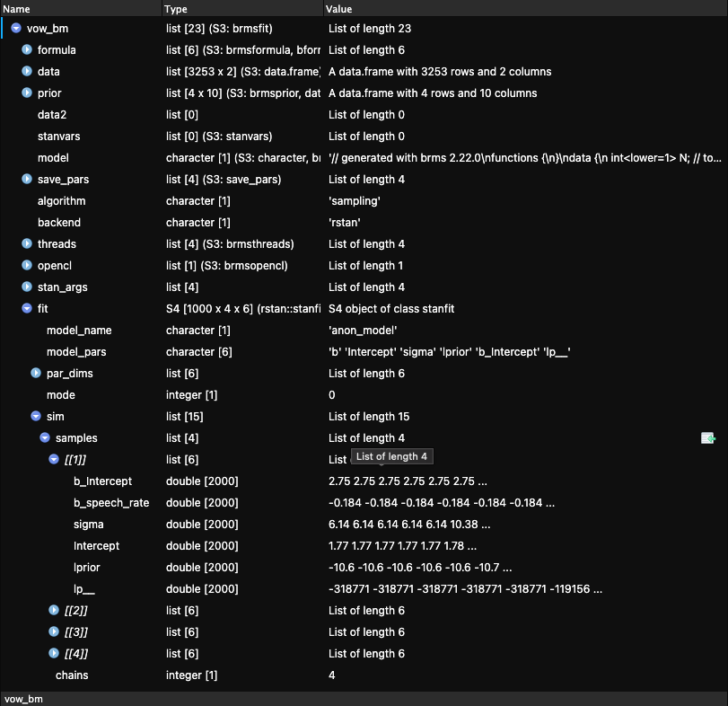Image resolution: width=728 pixels, height=706 pixels.
Task: Click the 'list [23] (S3: brmsfit)' type text
Action: 219,29
